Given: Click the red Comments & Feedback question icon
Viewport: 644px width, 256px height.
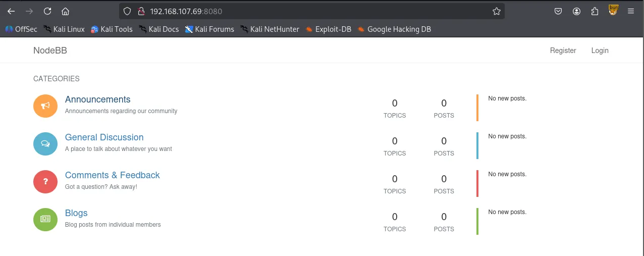Looking at the screenshot, I should click(x=45, y=181).
